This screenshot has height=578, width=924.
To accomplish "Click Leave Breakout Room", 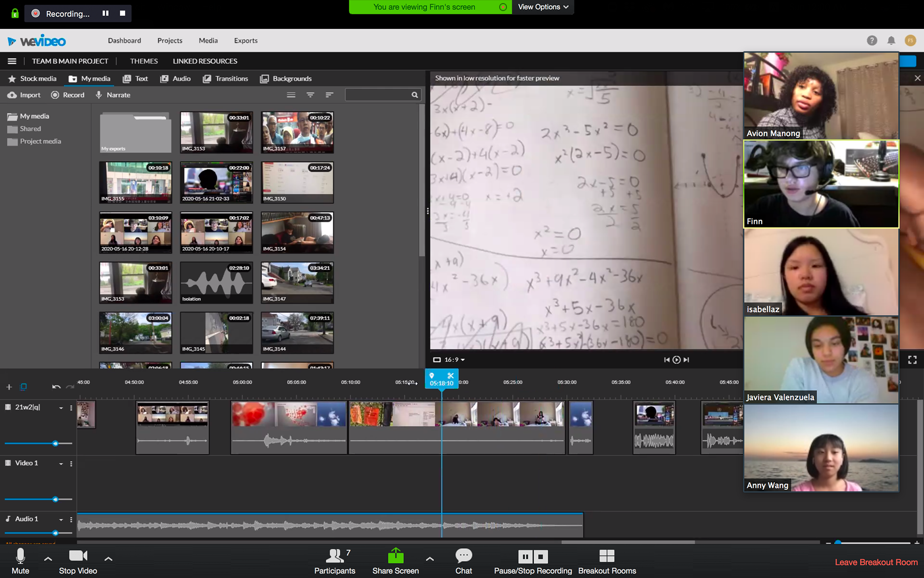I will pos(876,562).
